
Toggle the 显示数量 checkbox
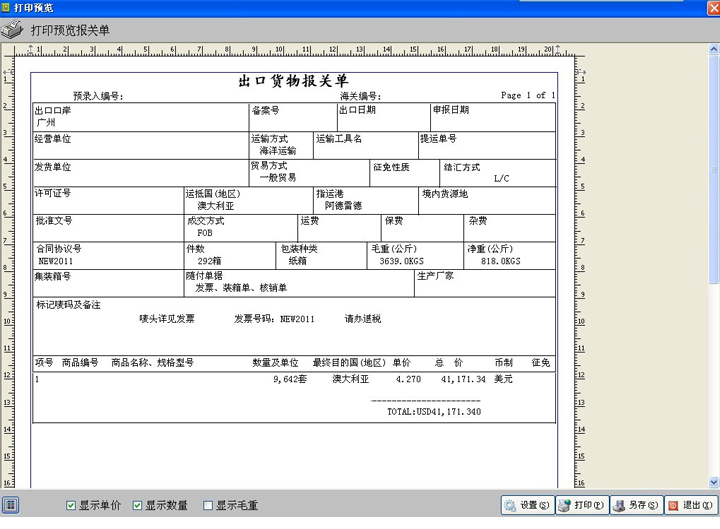tap(137, 506)
